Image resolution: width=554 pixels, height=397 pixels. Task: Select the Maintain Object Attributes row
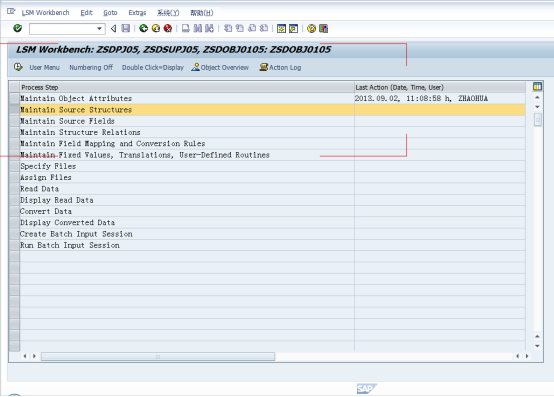click(187, 99)
